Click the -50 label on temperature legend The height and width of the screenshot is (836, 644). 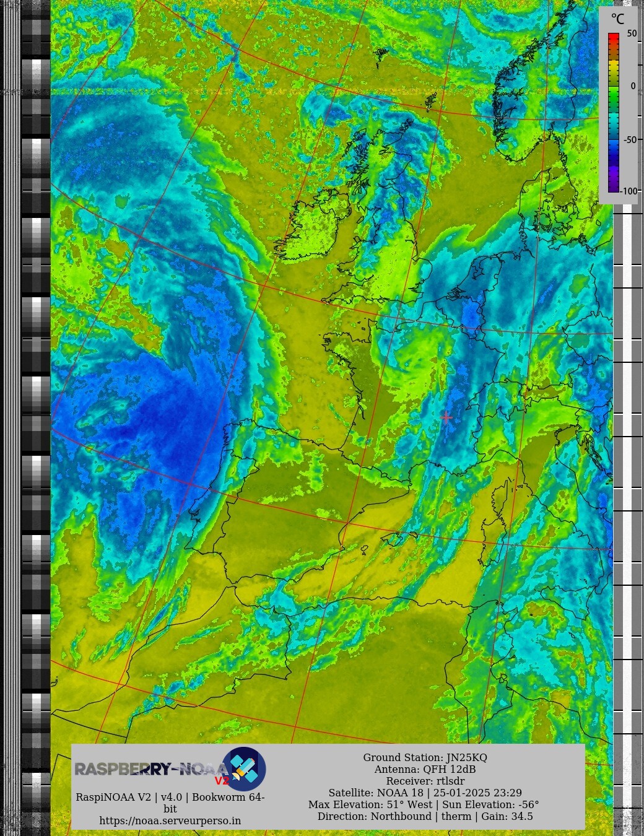pyautogui.click(x=629, y=139)
